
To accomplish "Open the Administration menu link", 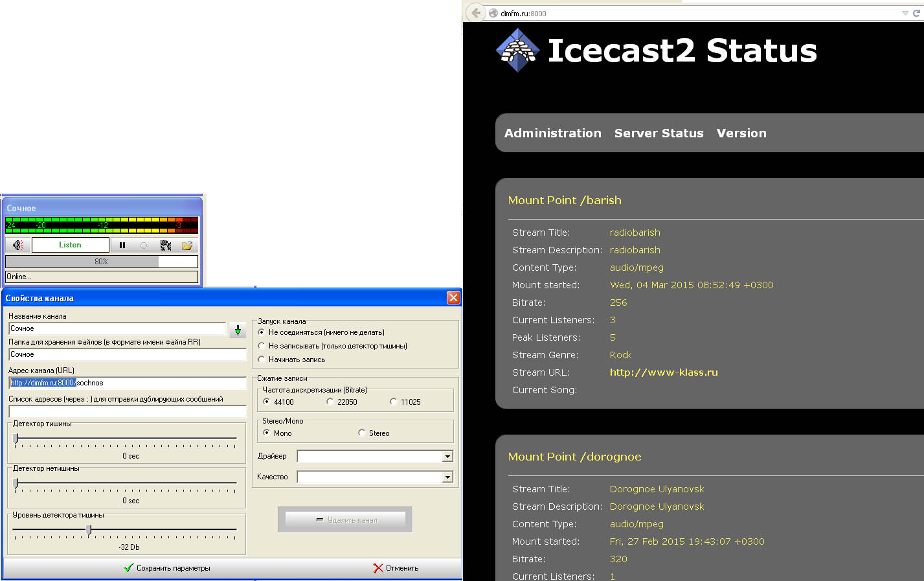I will click(553, 133).
